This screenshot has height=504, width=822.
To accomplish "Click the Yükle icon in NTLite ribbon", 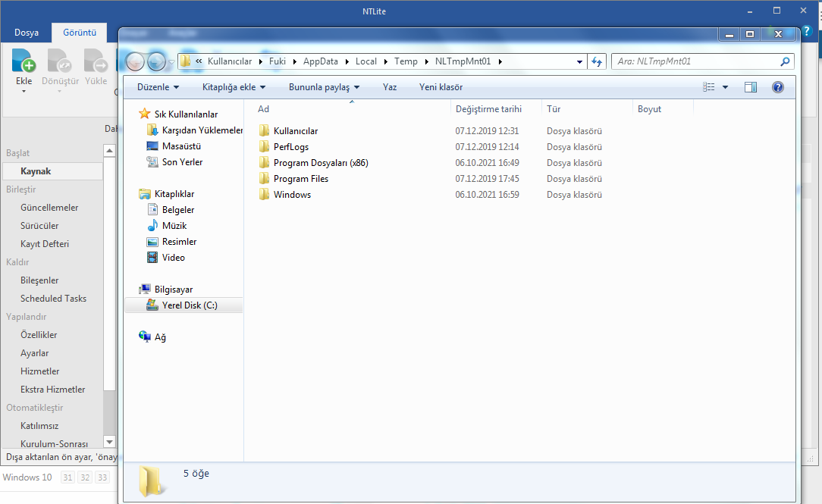I will 96,61.
